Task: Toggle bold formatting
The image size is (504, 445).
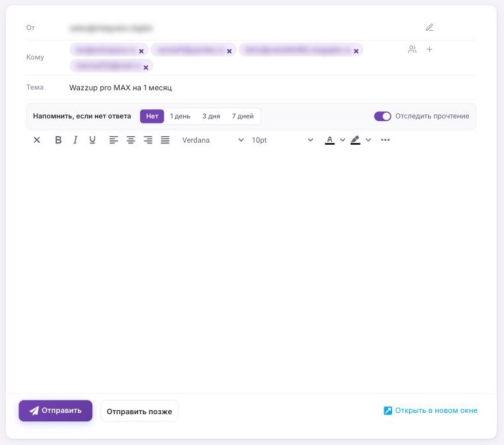Action: point(58,140)
